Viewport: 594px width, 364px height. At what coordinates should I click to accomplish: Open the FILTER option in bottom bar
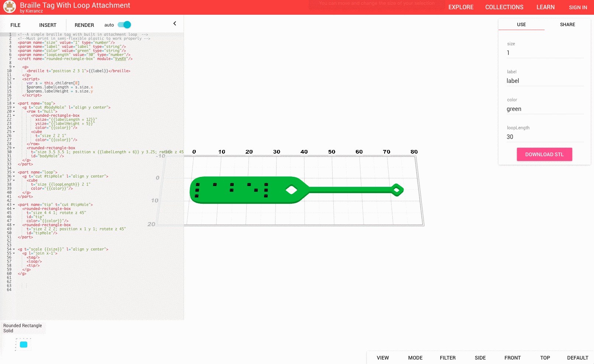[448, 358]
